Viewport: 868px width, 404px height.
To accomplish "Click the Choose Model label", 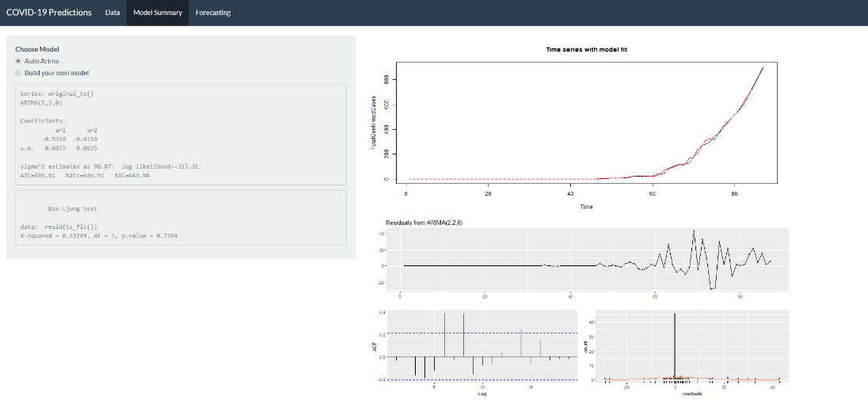I will coord(37,49).
